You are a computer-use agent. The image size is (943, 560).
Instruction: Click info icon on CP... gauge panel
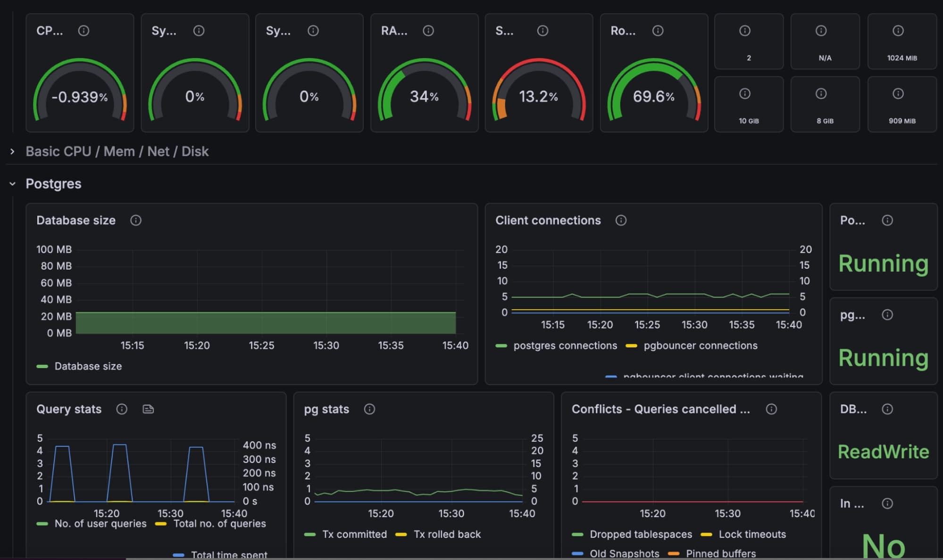pos(83,31)
